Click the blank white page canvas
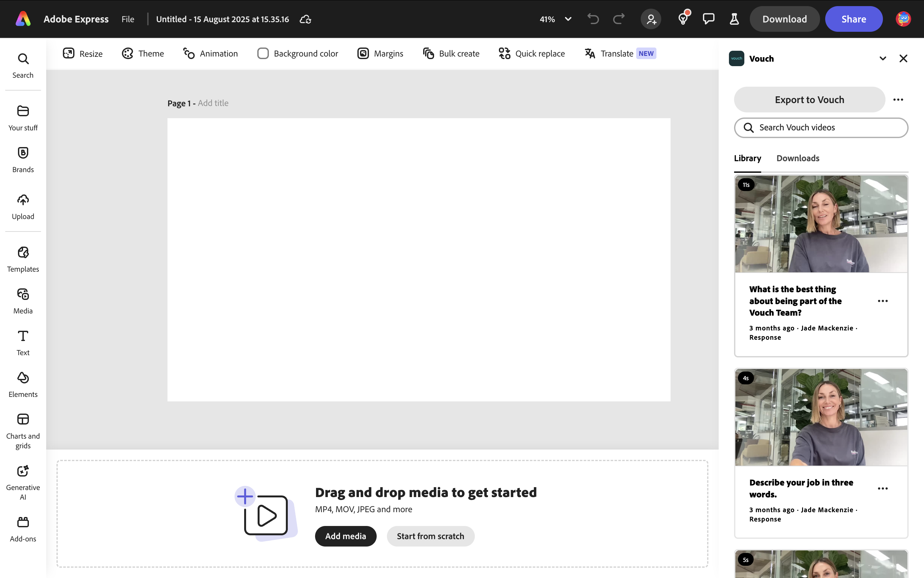Screen dimensions: 924x578 click(x=418, y=259)
